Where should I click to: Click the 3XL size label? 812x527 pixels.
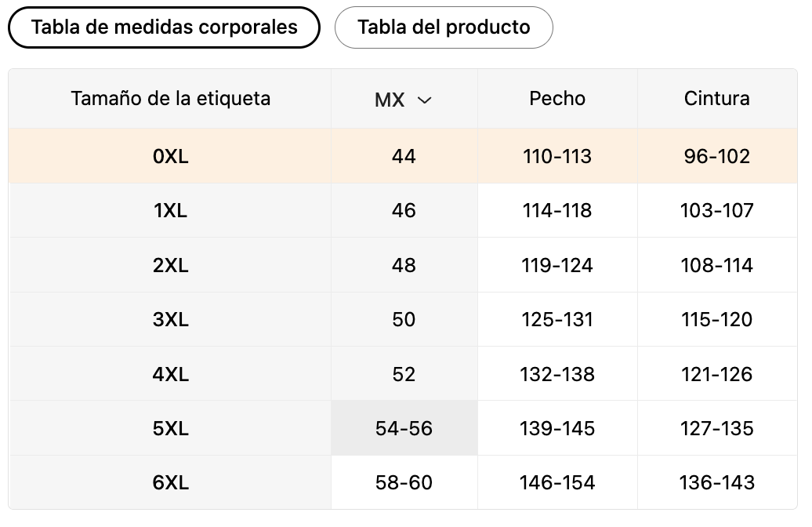point(170,320)
